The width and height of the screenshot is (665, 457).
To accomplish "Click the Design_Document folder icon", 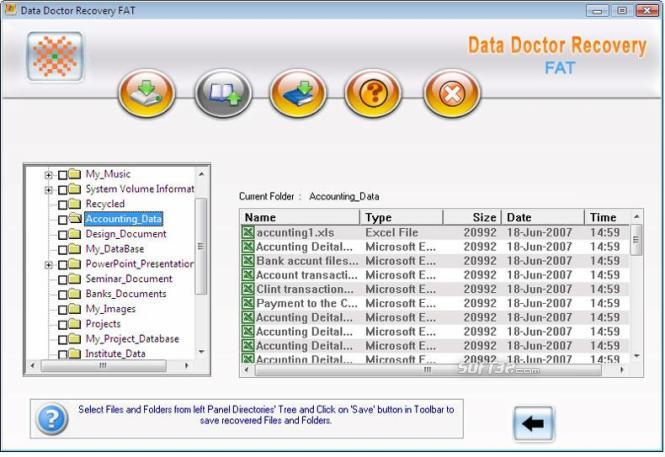I will tap(75, 234).
